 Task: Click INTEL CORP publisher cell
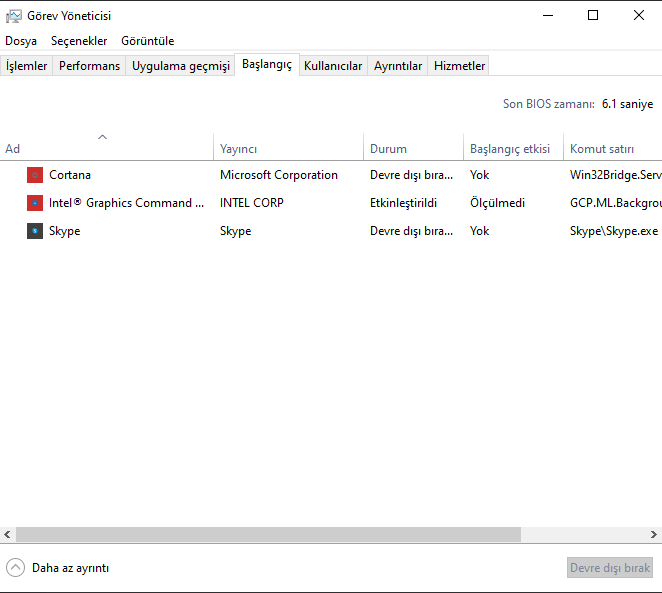click(x=252, y=203)
